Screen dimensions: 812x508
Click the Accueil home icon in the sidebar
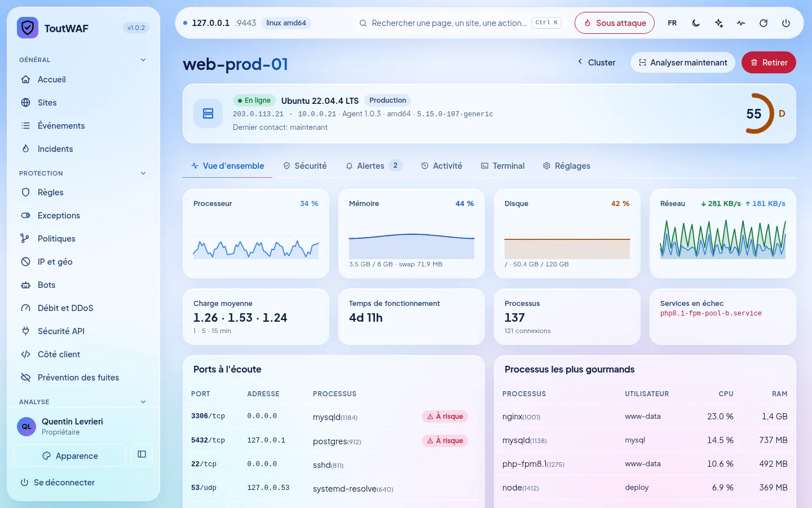[25, 80]
